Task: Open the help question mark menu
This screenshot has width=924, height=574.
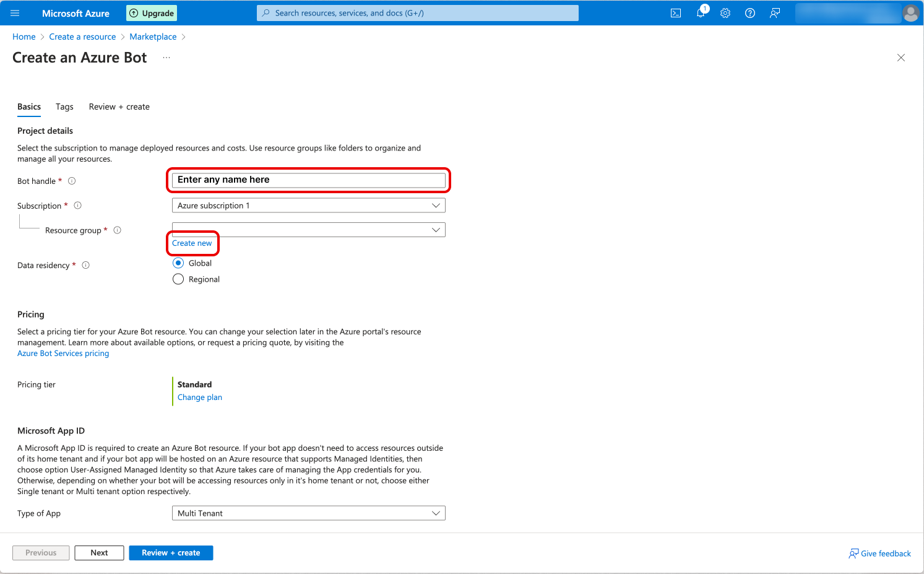Action: coord(750,13)
